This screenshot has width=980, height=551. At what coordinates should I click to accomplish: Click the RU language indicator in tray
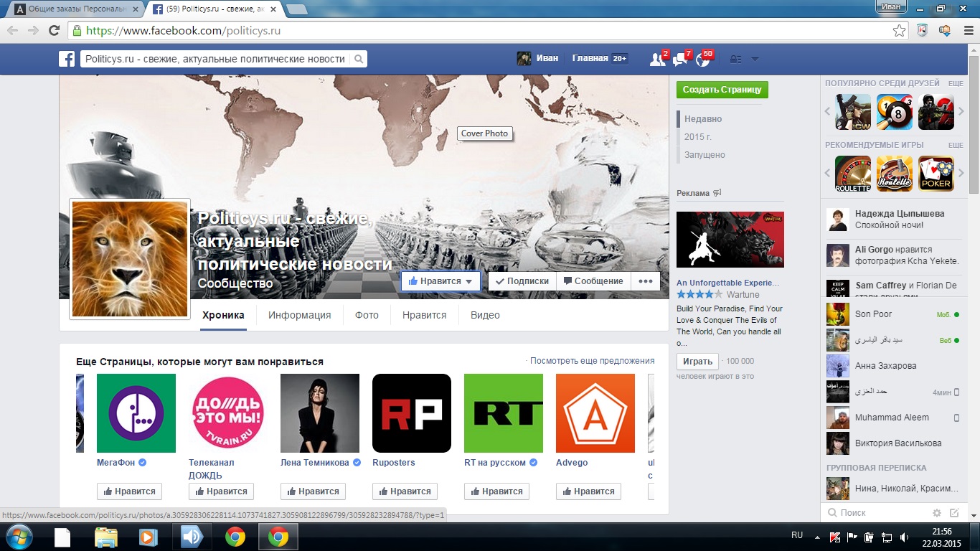[x=797, y=535]
